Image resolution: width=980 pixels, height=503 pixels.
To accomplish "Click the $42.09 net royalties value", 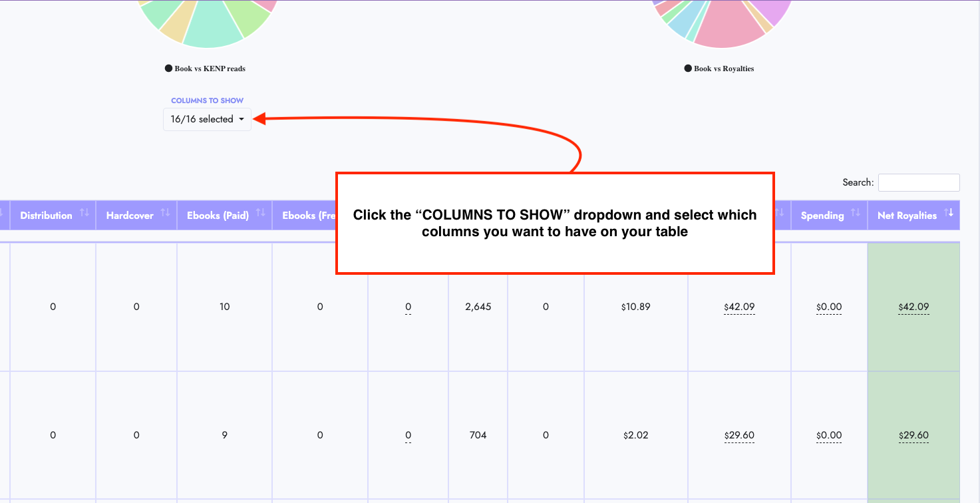I will coord(913,307).
